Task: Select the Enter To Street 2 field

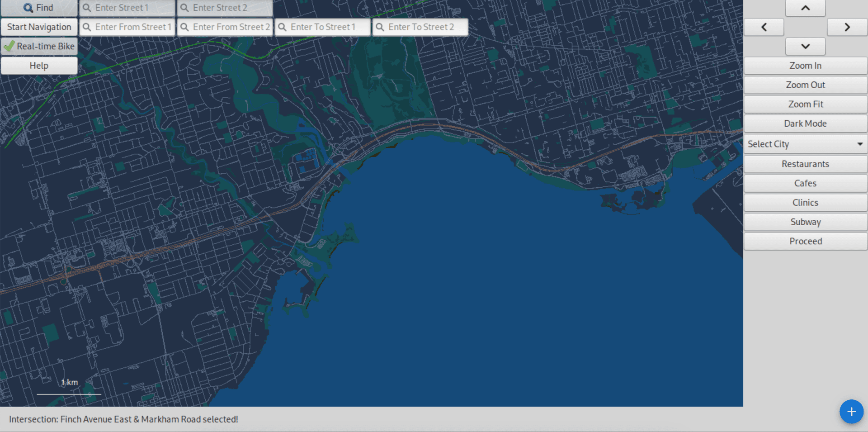Action: pyautogui.click(x=420, y=27)
